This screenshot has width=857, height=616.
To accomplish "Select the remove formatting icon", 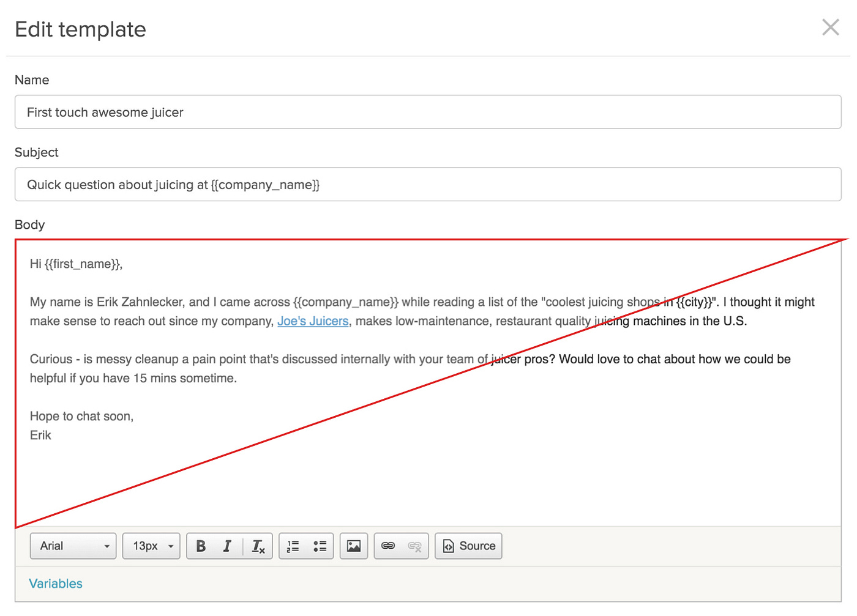I will [x=258, y=546].
